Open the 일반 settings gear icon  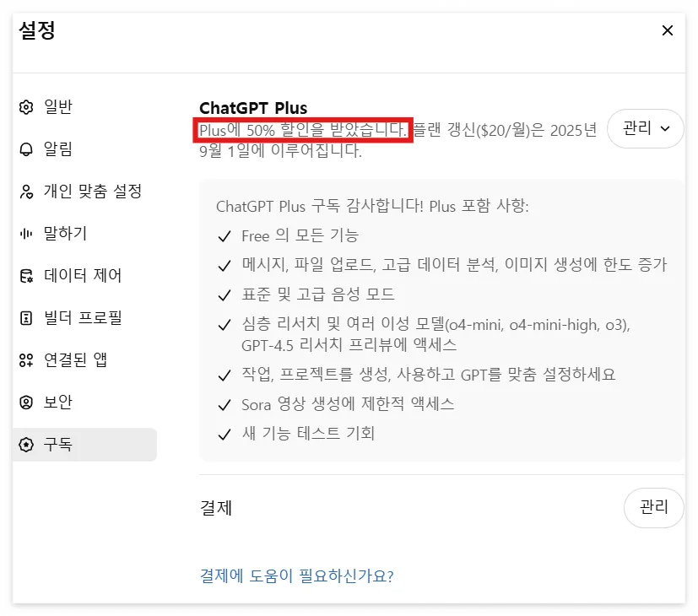24,107
